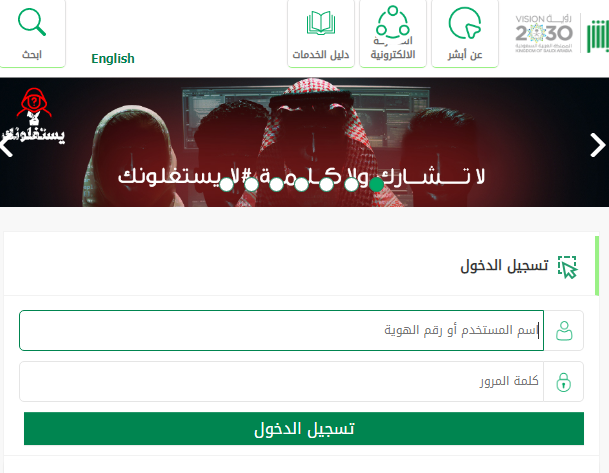The image size is (609, 473).
Task: Select the leftmost carousel dot
Action: click(x=226, y=184)
